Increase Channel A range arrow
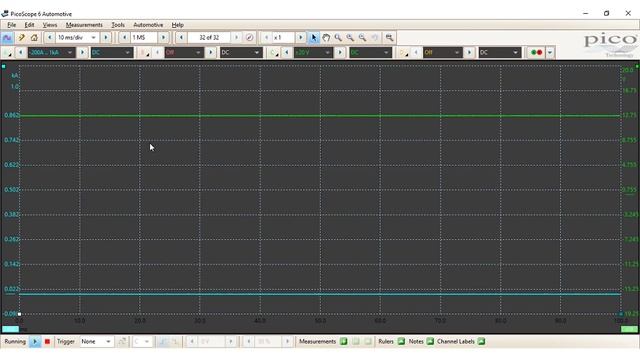640x360 pixels. tap(82, 53)
